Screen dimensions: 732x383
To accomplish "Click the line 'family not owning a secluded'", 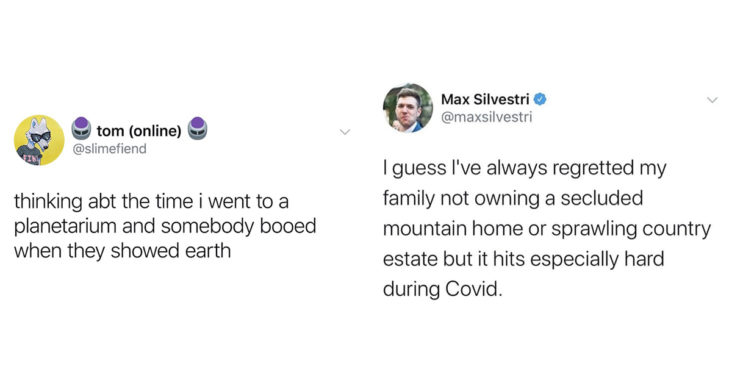I will click(513, 199).
